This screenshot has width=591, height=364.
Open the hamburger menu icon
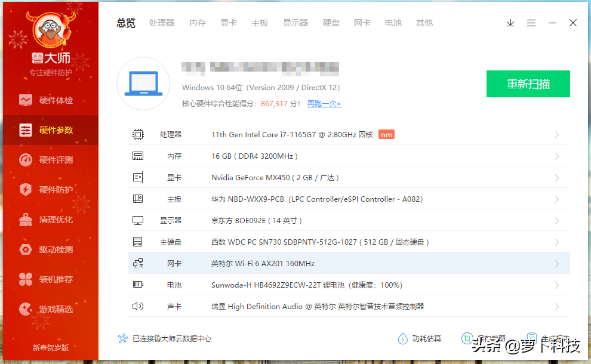coord(531,23)
